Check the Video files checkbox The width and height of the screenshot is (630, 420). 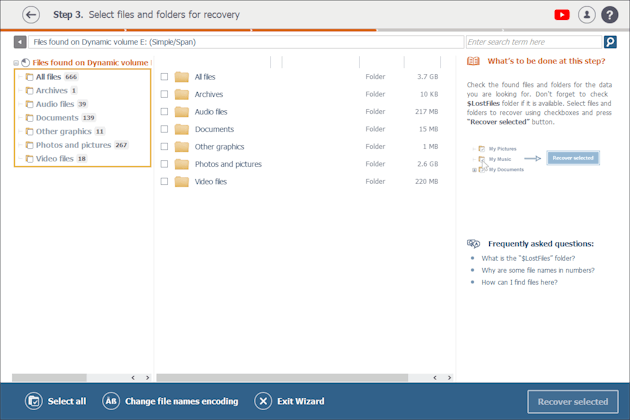(x=164, y=181)
